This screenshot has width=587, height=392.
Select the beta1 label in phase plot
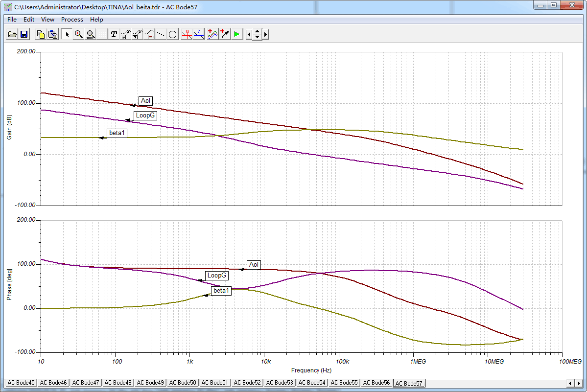click(x=221, y=291)
